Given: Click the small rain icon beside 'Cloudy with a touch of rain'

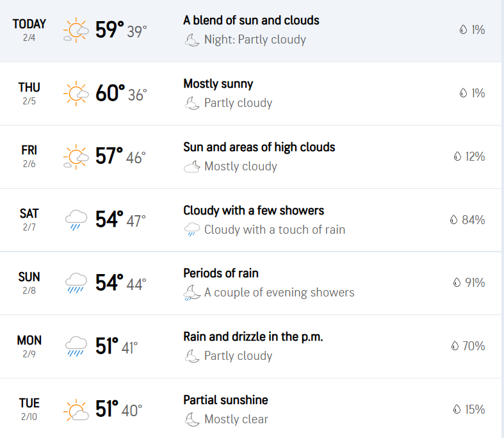Looking at the screenshot, I should click(x=191, y=229).
